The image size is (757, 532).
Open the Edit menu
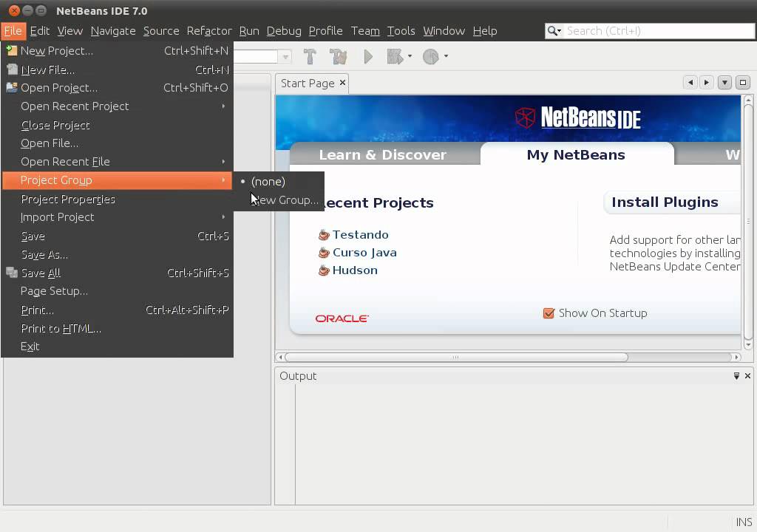(x=40, y=31)
